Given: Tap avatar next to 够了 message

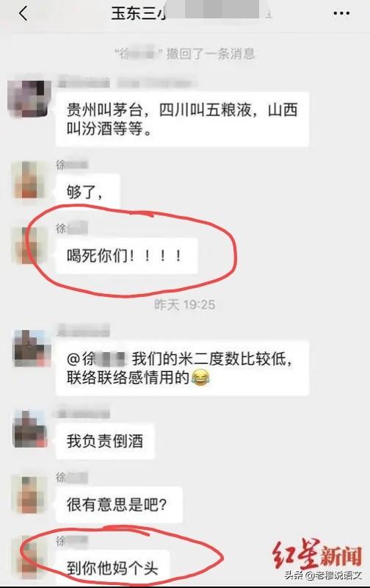Looking at the screenshot, I should pyautogui.click(x=29, y=180).
